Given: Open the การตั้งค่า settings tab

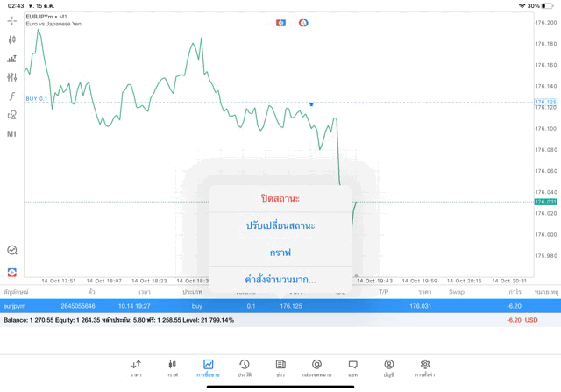Looking at the screenshot, I should point(425,367).
